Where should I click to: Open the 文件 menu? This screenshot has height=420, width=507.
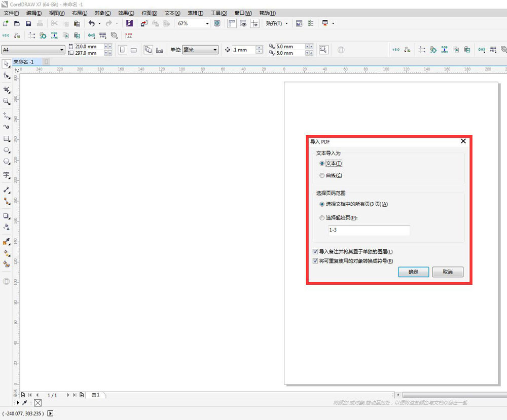tap(11, 13)
